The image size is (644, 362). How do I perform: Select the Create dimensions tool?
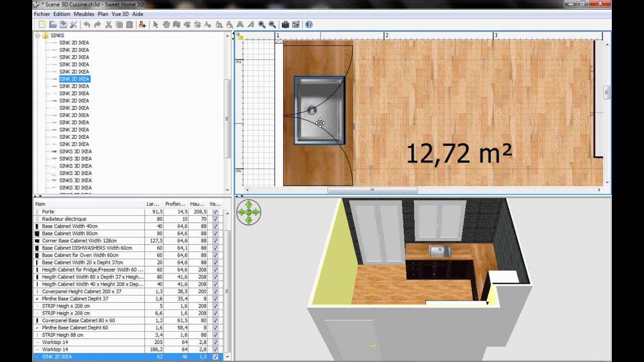(198, 25)
